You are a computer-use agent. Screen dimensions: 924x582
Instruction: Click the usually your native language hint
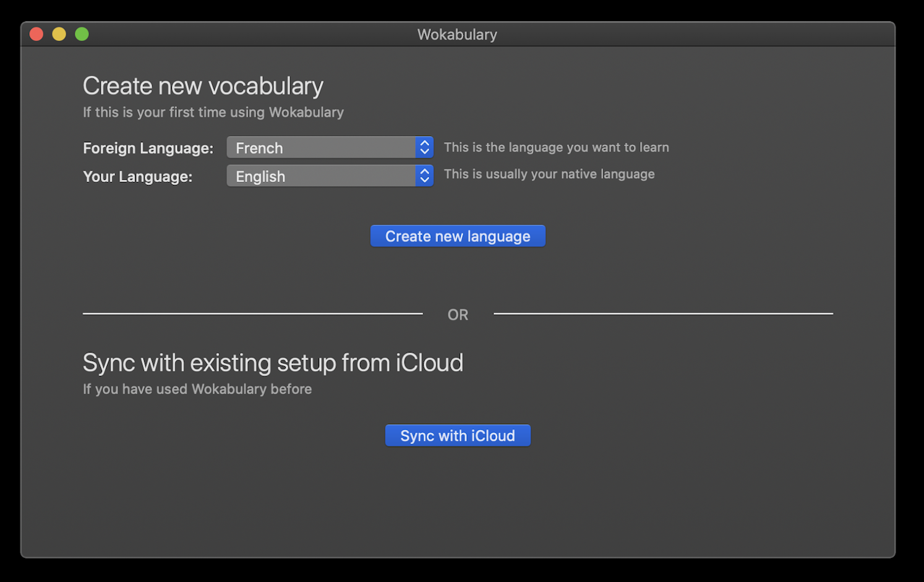point(549,174)
